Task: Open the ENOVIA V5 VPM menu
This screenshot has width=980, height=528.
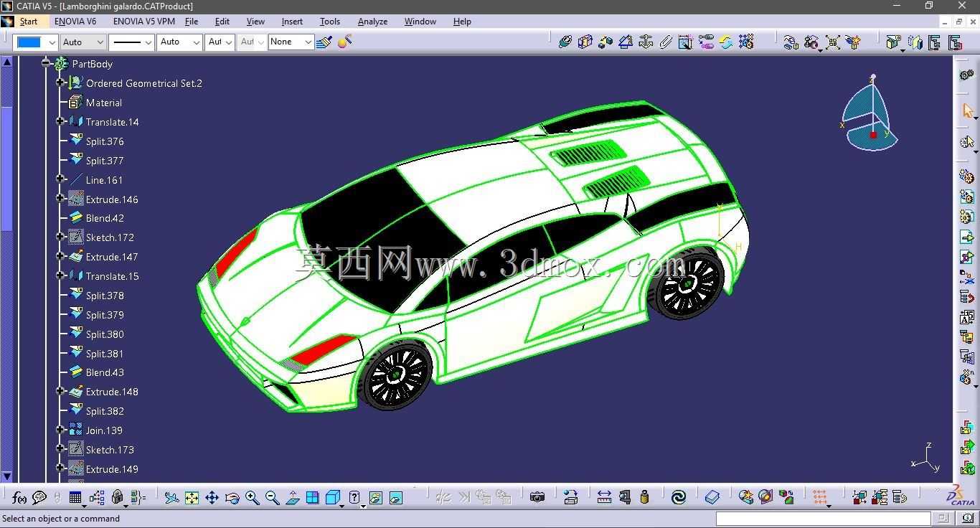Action: coord(143,22)
